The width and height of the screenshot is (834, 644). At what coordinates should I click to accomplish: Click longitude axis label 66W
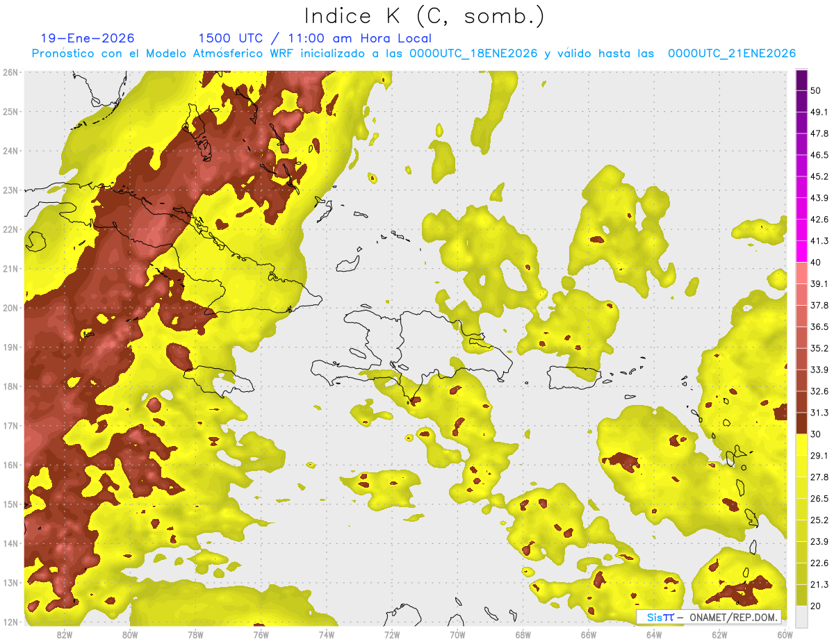pos(589,635)
